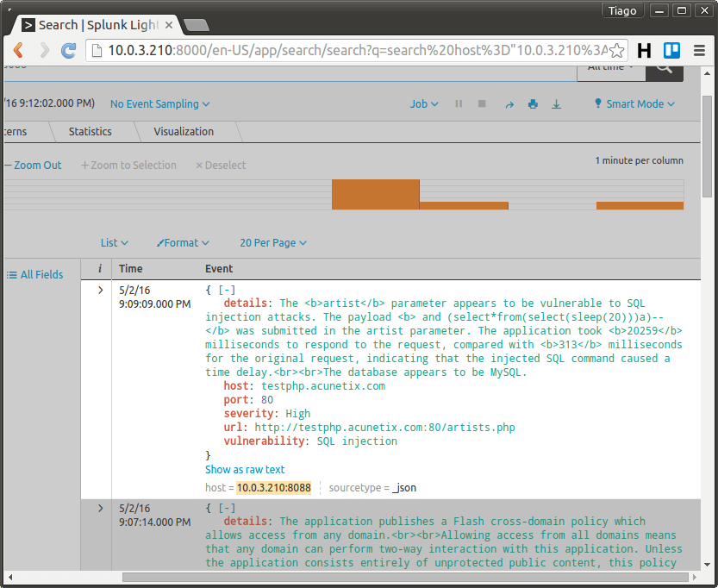Click the vertical scrollbar thumb
The width and height of the screenshot is (718, 588).
pyautogui.click(x=707, y=147)
